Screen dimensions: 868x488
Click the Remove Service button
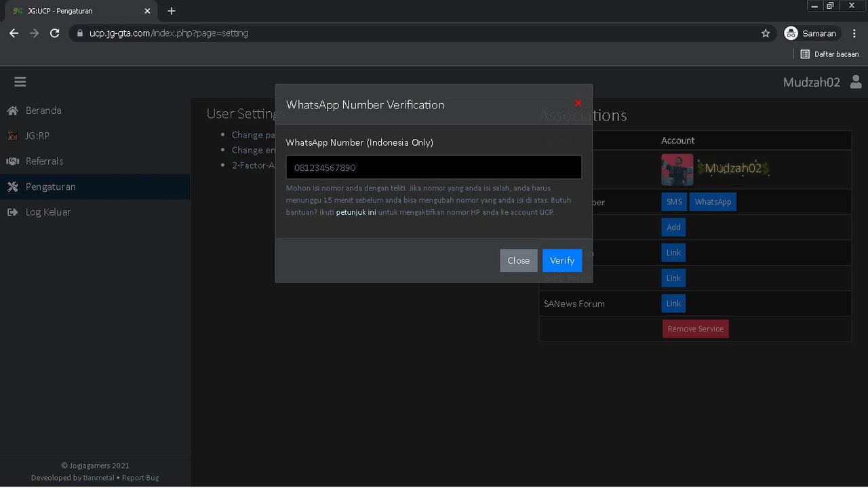pos(695,329)
